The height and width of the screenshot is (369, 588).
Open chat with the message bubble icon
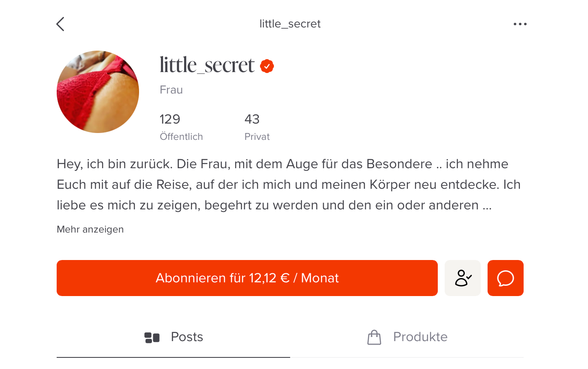[506, 278]
